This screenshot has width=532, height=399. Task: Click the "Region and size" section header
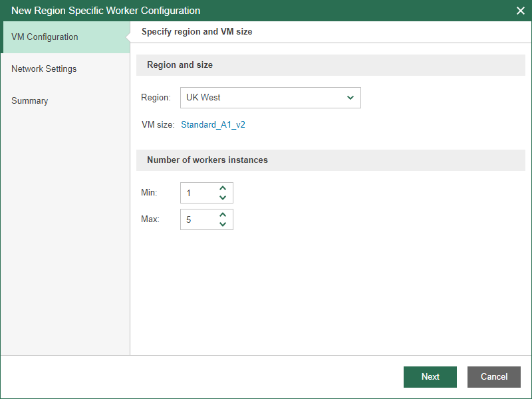click(x=180, y=65)
